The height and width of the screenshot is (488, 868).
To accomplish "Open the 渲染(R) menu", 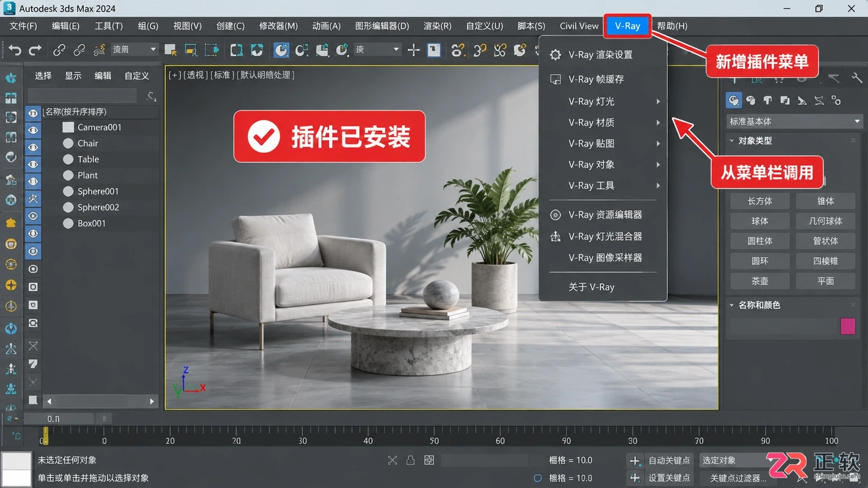I will pos(438,26).
